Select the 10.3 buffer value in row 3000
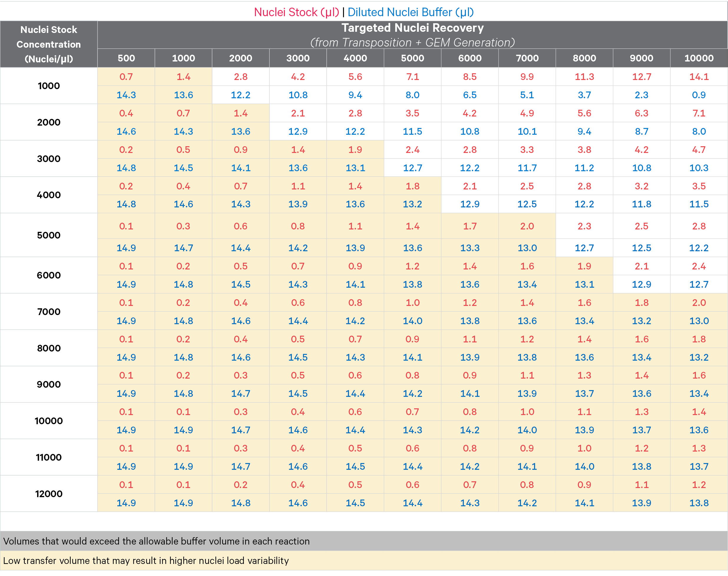The image size is (728, 576). [x=698, y=168]
